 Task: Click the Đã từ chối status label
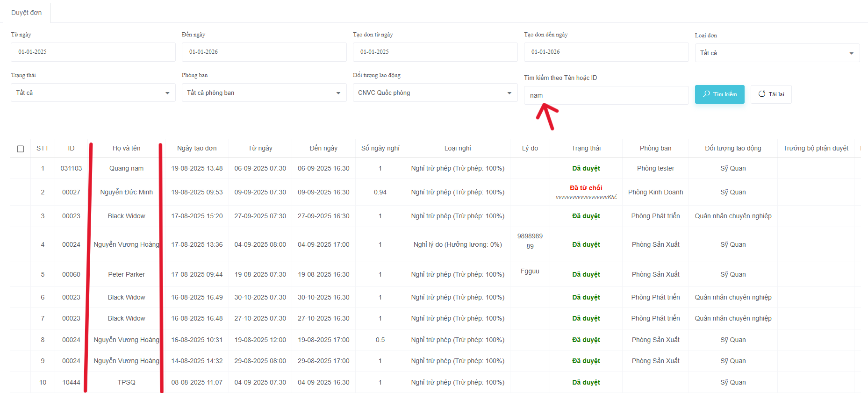tap(586, 188)
